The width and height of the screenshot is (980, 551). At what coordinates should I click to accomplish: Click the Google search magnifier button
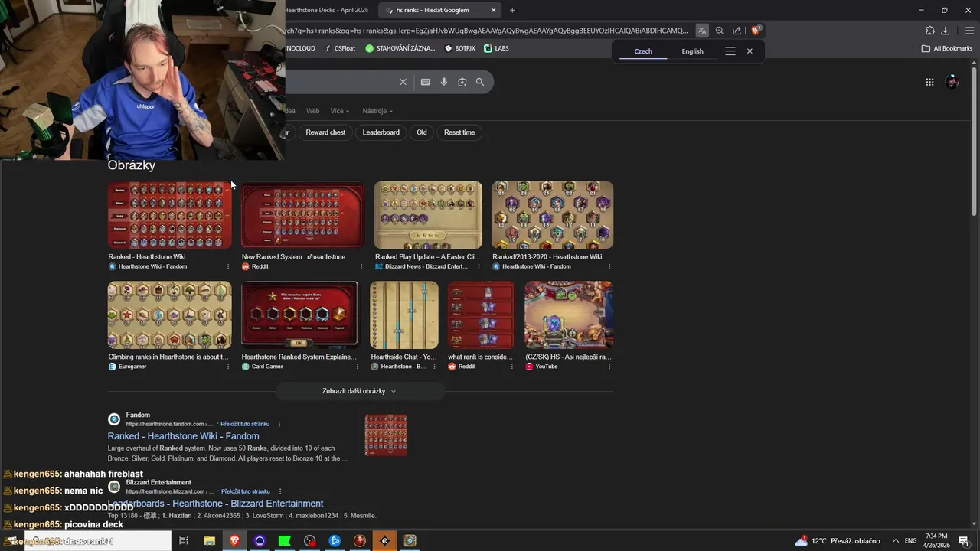(x=480, y=82)
